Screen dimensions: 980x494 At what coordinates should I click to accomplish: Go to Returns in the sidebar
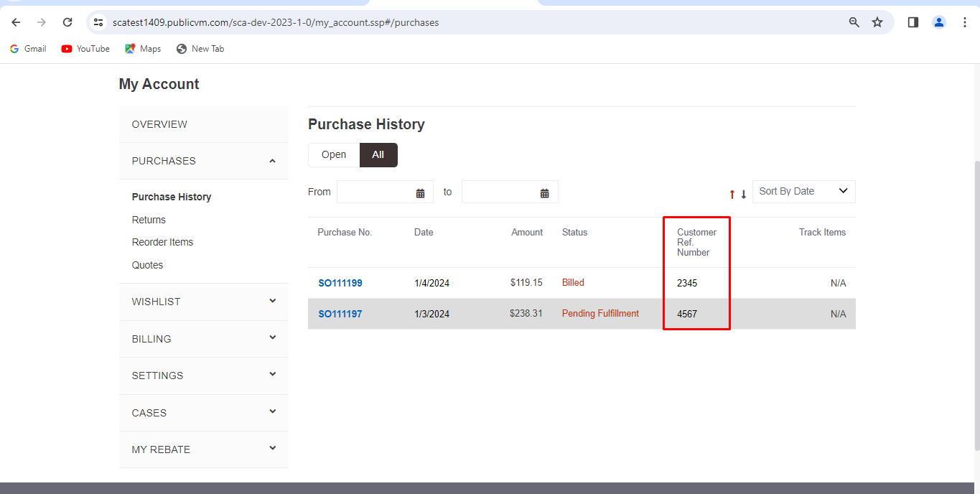click(149, 220)
